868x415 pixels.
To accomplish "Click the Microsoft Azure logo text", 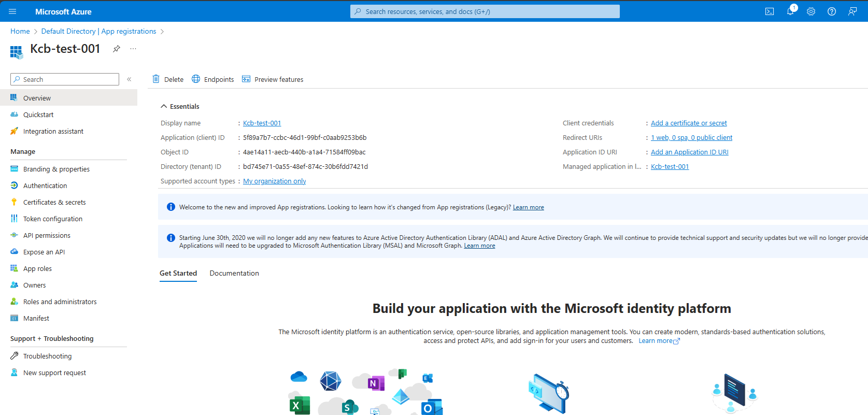I will [x=63, y=11].
